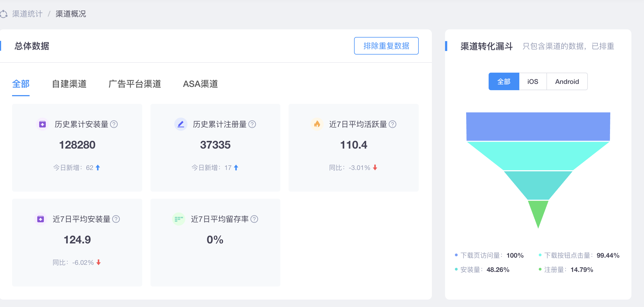Switch to the 广告平台渠道 tab
Screen dimensions: 644x307
point(135,84)
